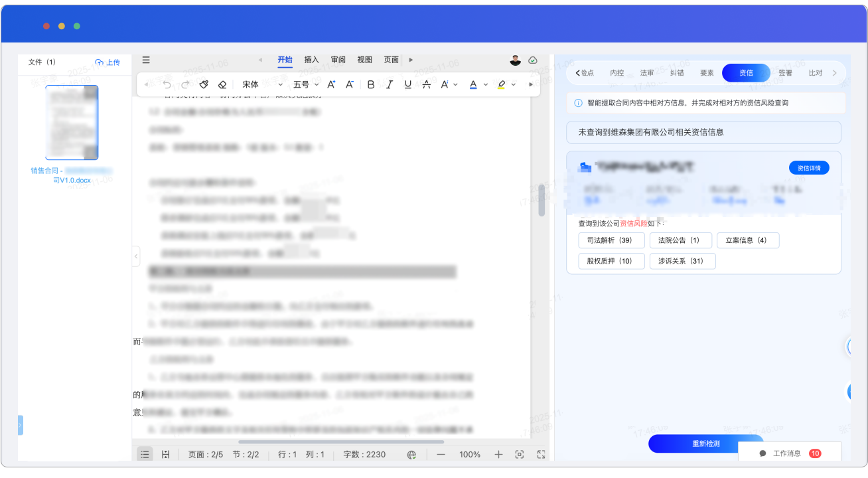Click the 页面: 2/5 page indicator

[x=205, y=455]
